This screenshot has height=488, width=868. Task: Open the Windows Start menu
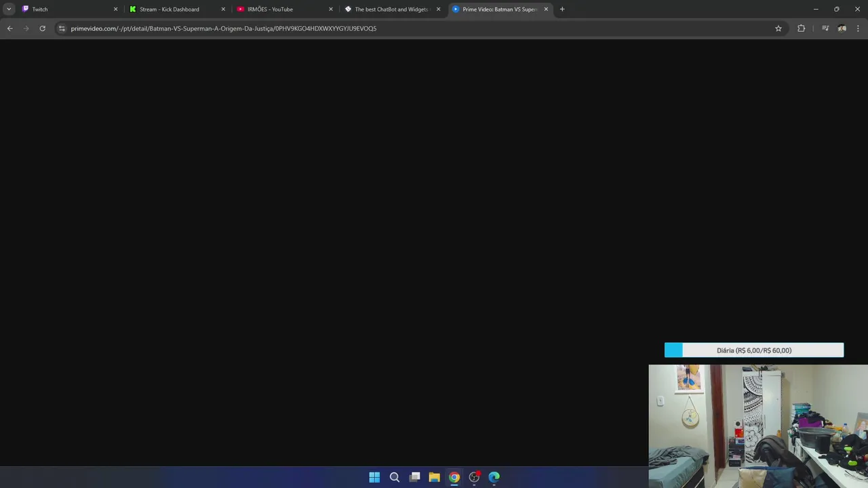374,477
